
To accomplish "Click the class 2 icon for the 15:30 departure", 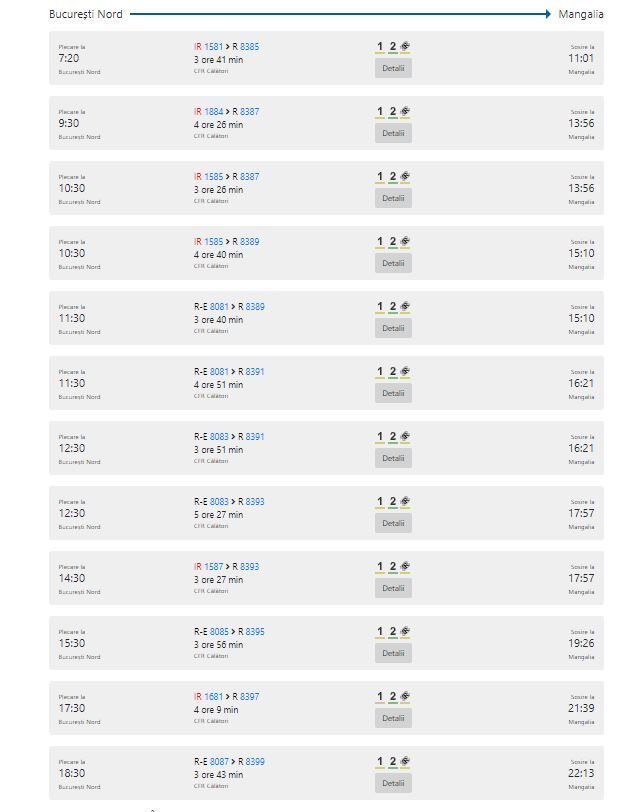I will click(x=393, y=632).
